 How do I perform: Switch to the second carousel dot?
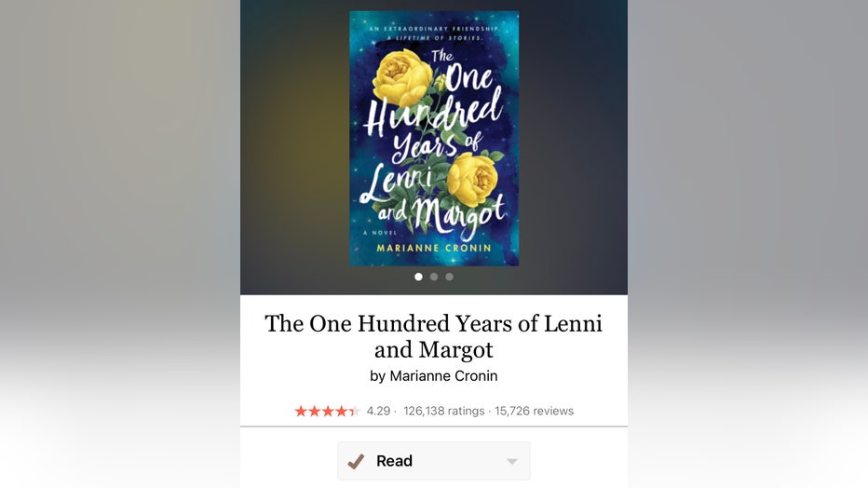(x=434, y=277)
